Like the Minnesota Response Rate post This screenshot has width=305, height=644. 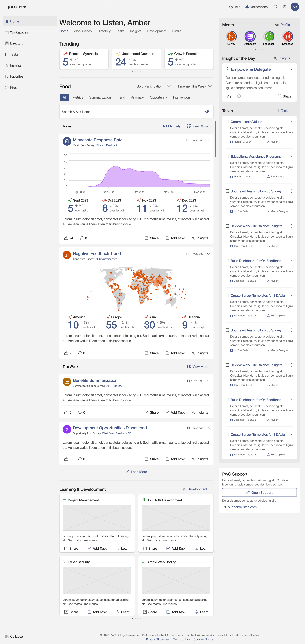point(66,238)
